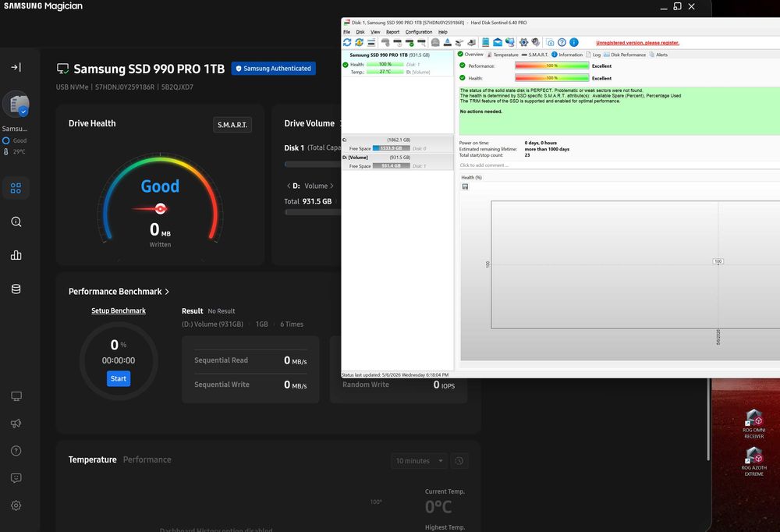Click the envelope send report toolbar icon

pos(498,42)
